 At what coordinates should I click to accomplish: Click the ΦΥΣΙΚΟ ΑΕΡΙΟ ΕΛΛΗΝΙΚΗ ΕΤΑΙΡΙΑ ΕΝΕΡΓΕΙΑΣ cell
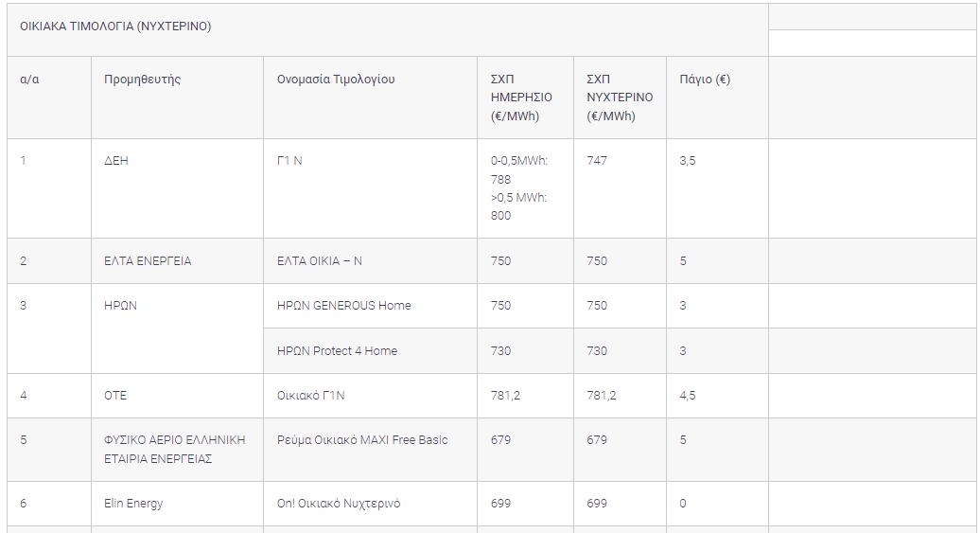point(175,450)
